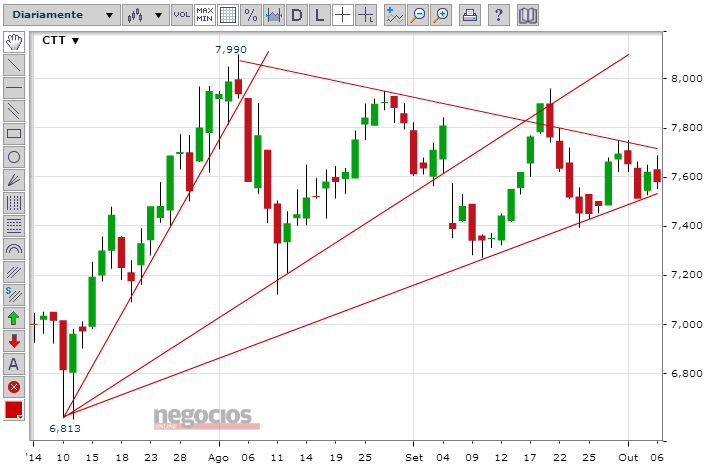Toggle the L chart mode button

coord(320,15)
